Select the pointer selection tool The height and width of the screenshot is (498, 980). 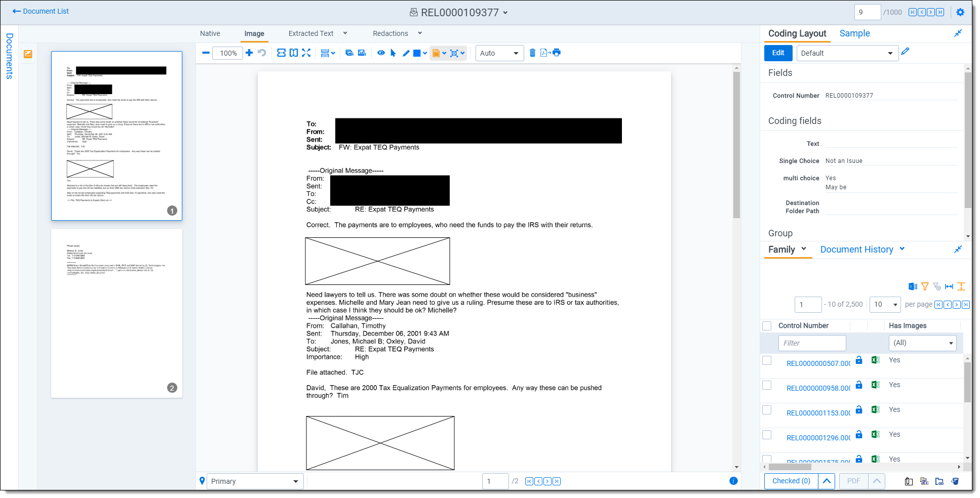393,53
